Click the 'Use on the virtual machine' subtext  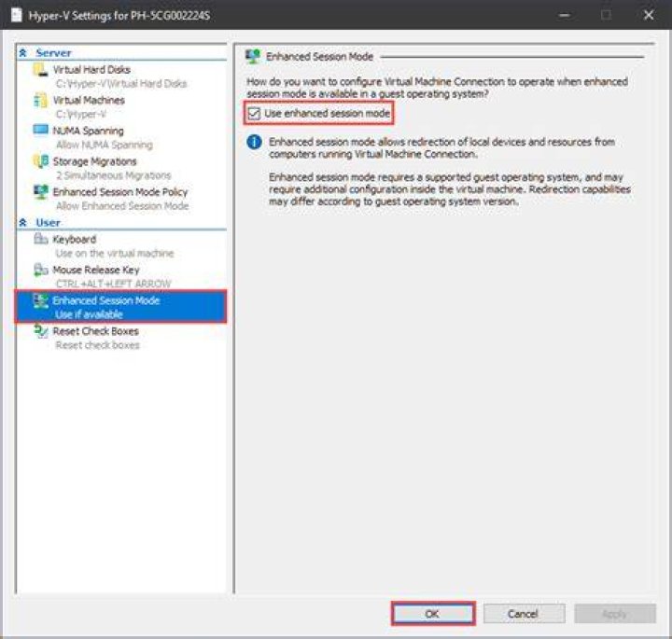coord(115,253)
